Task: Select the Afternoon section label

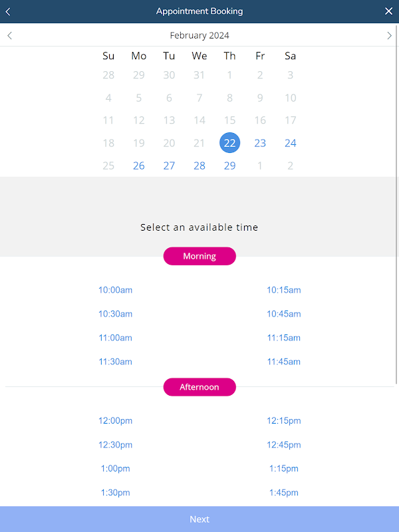Action: pyautogui.click(x=199, y=387)
